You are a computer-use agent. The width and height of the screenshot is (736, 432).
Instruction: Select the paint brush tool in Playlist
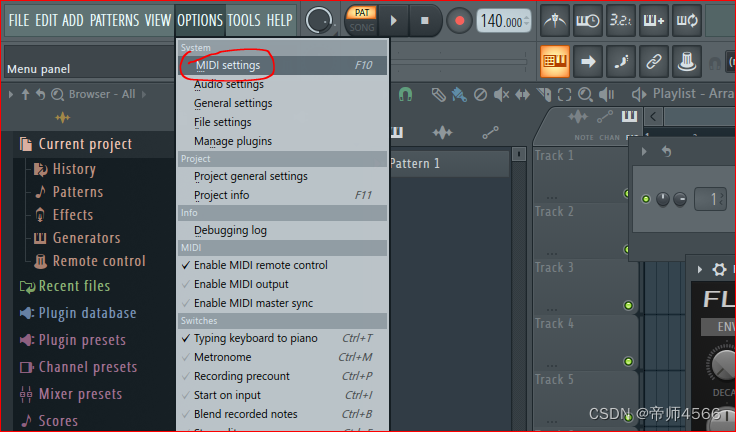click(459, 95)
